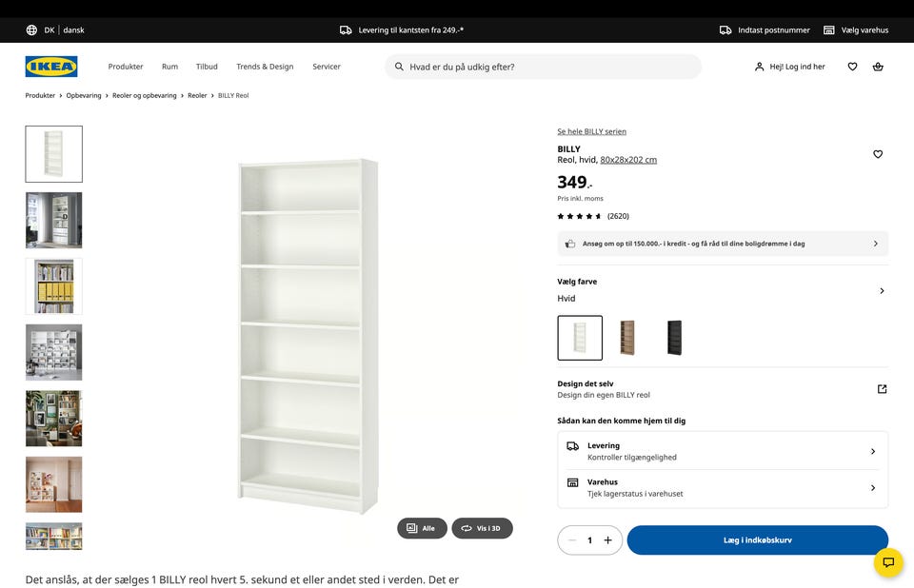Open the Produkter menu
The height and width of the screenshot is (588, 914).
126,67
